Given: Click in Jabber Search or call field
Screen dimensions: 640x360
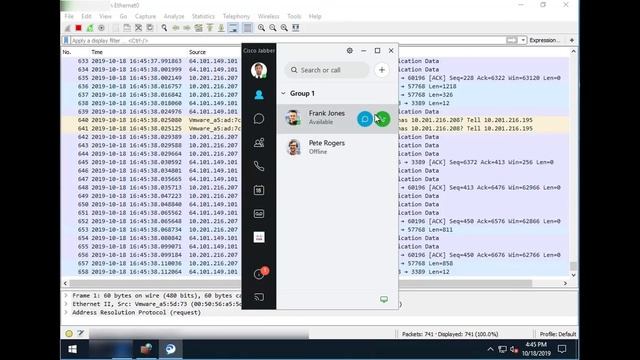Looking at the screenshot, I should (327, 70).
